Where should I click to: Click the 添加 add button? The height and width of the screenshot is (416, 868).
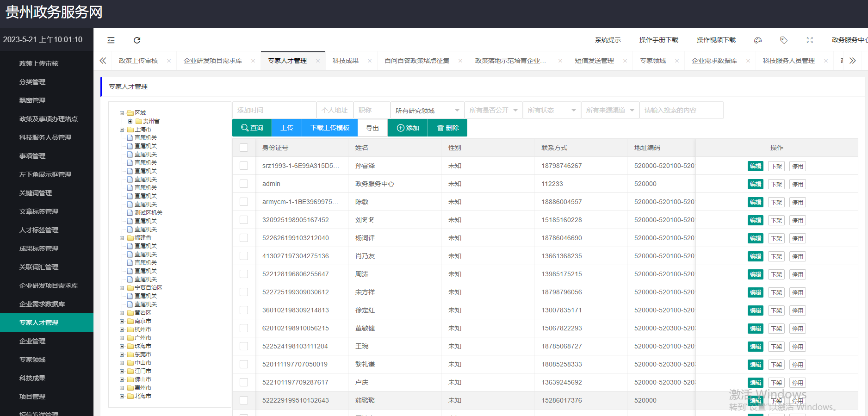point(408,128)
